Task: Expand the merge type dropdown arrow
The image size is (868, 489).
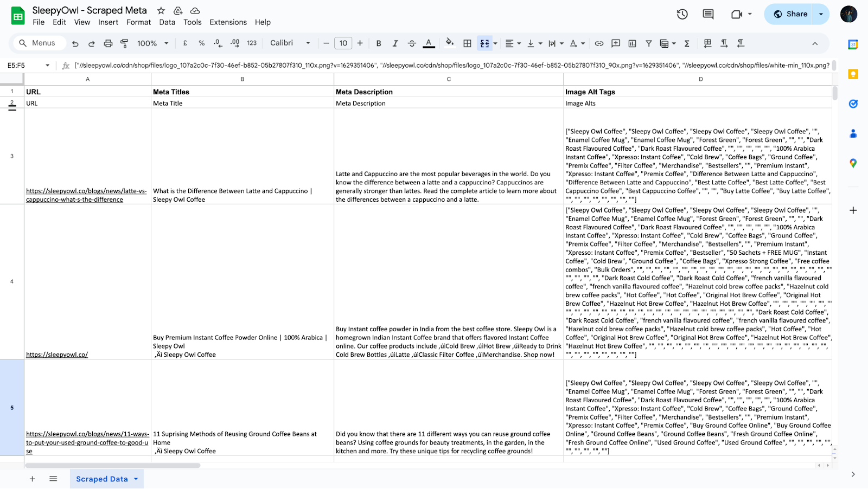Action: coord(495,43)
